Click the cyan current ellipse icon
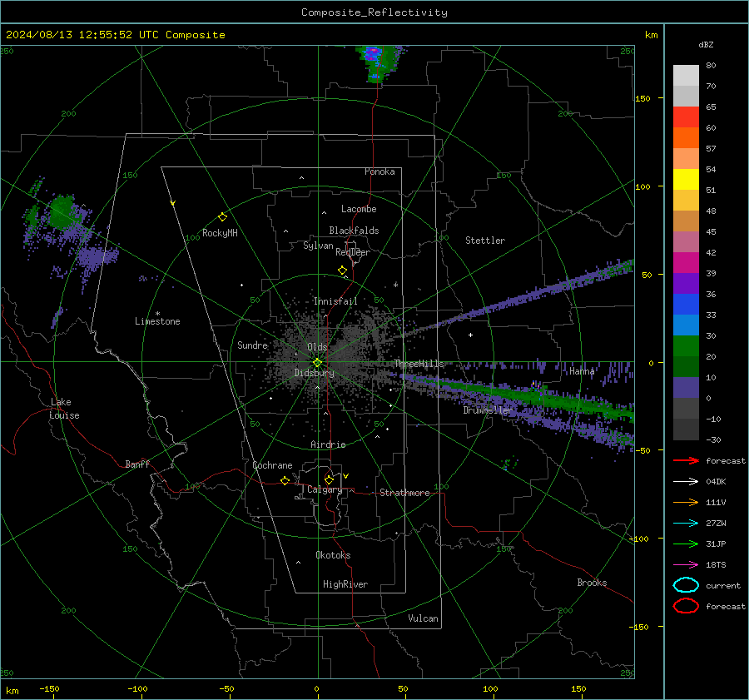The image size is (749, 700). pos(686,585)
